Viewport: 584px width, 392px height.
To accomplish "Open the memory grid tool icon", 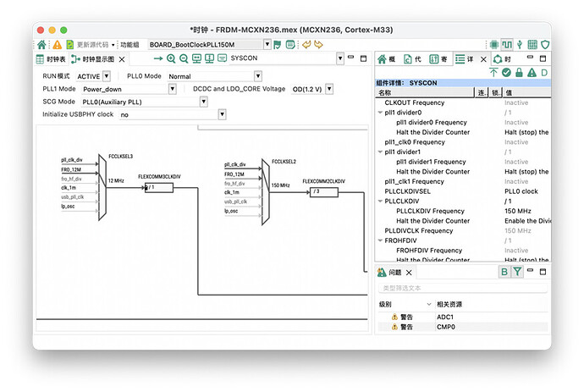I will click(532, 45).
